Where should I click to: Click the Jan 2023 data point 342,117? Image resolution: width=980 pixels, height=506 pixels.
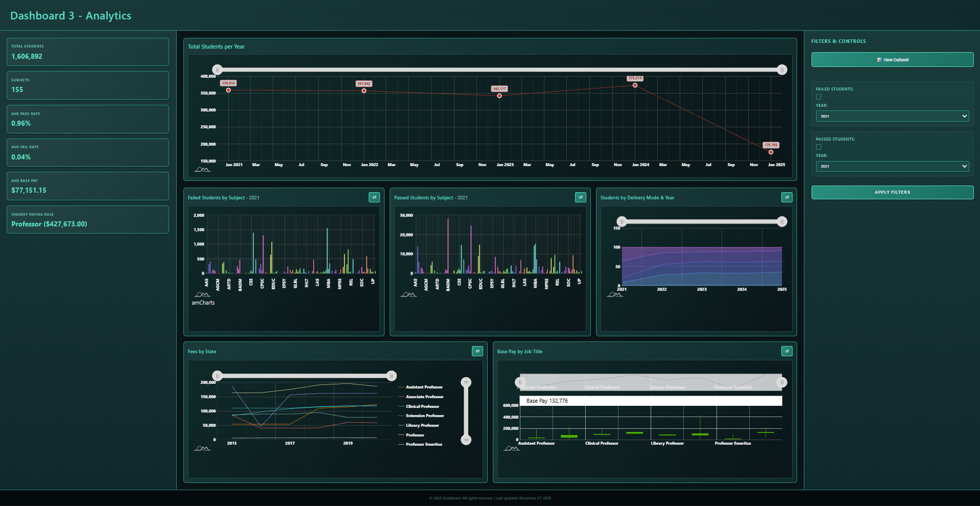[x=499, y=96]
